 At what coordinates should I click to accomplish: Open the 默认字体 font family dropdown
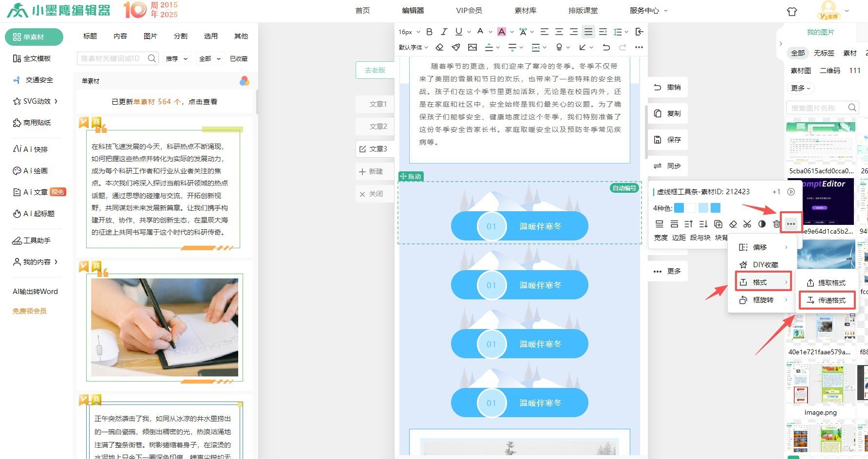(x=413, y=47)
